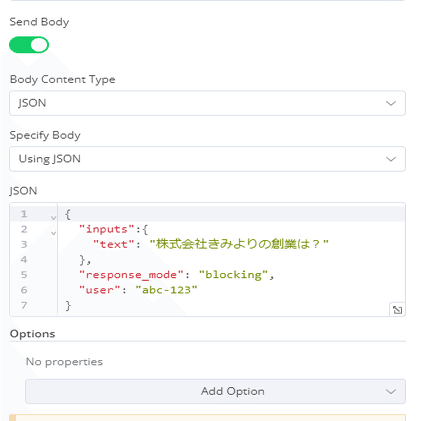This screenshot has width=421, height=421.
Task: Open the Specify Body Using JSON dropdown
Action: click(207, 159)
